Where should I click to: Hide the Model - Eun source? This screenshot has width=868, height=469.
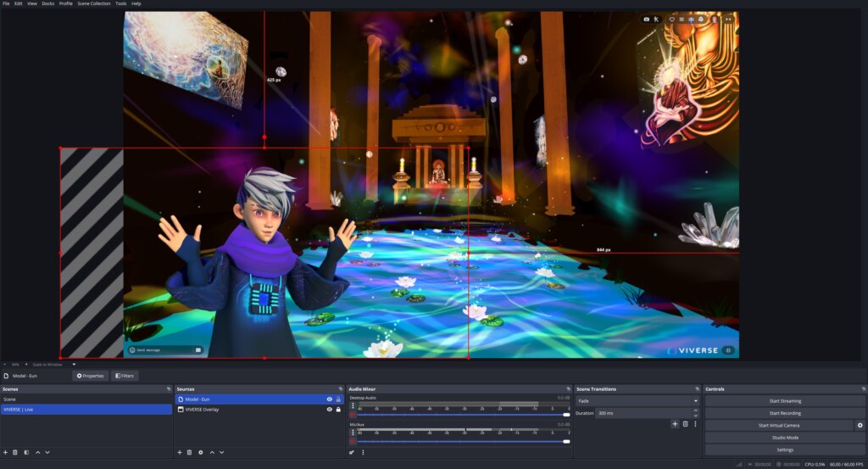pos(330,399)
